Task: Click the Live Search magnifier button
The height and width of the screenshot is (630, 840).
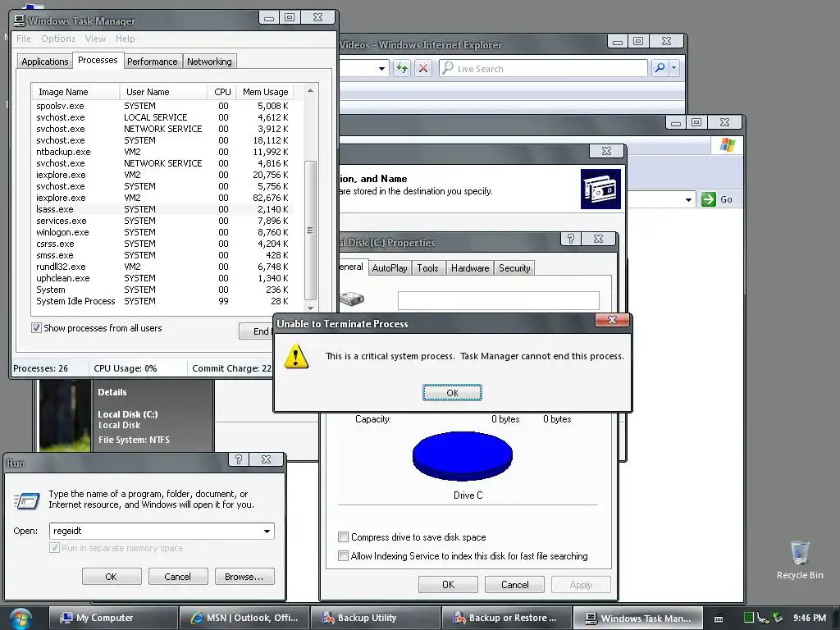Action: pyautogui.click(x=660, y=68)
